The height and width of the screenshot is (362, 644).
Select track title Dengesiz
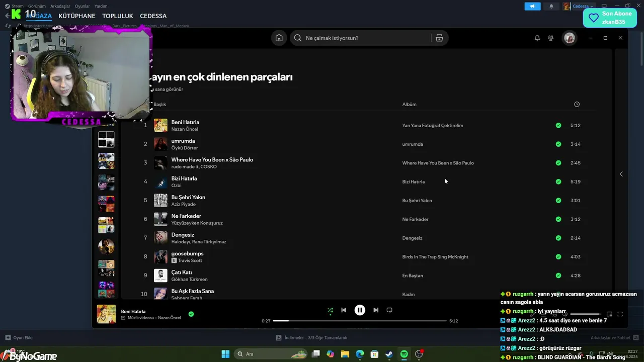[x=183, y=235]
